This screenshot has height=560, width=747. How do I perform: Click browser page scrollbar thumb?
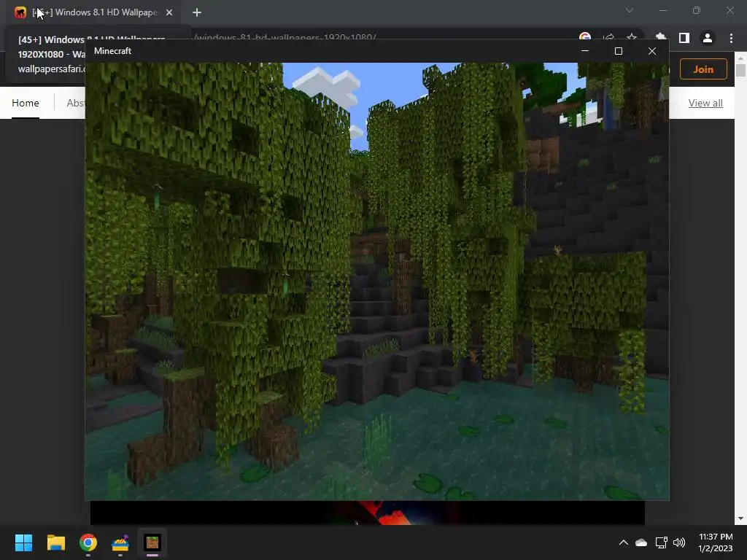740,70
